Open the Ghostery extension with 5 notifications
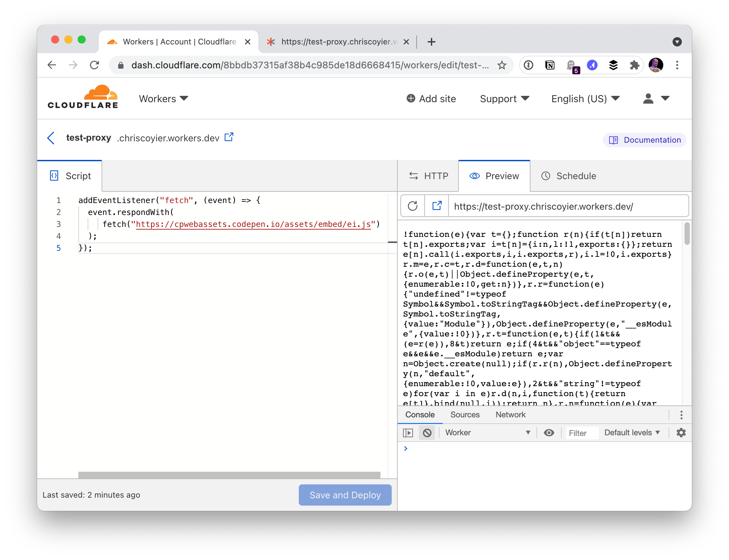Screen dimensions: 729x560 pyautogui.click(x=571, y=65)
